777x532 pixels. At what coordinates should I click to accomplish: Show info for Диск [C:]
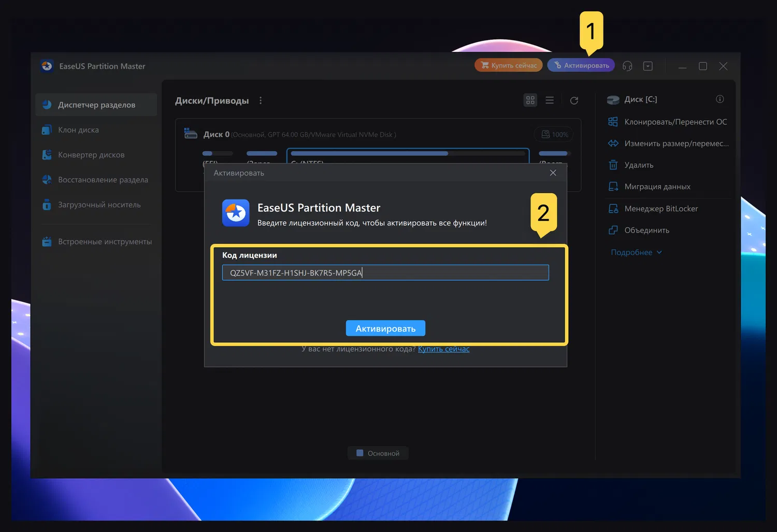click(720, 99)
